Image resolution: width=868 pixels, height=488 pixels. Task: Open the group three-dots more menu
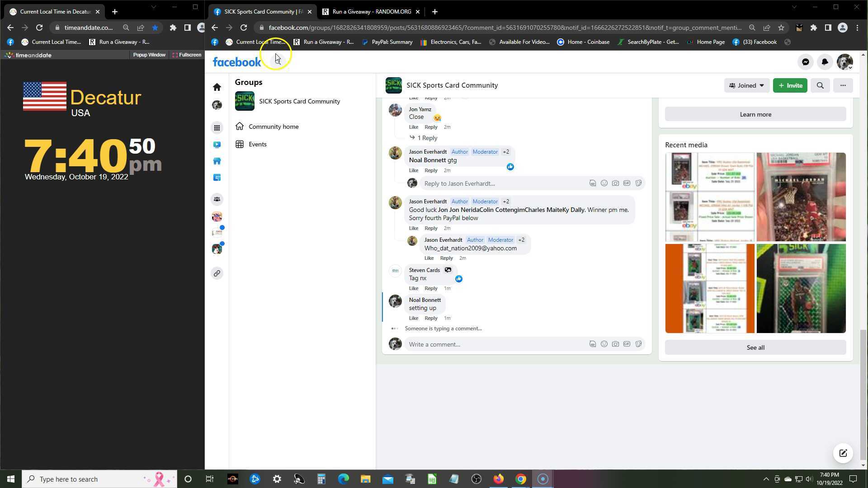[x=843, y=85]
